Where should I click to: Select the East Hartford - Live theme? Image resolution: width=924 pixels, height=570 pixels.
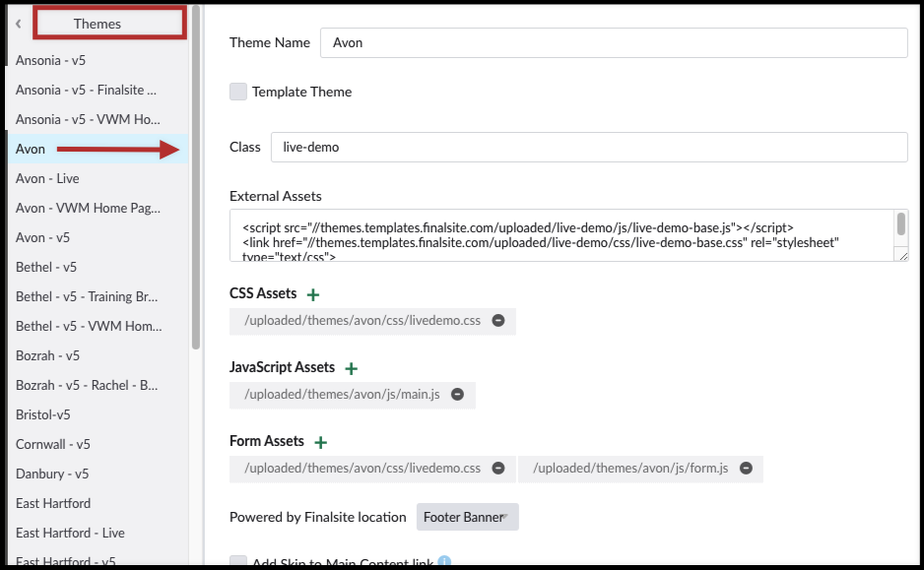pos(98,533)
